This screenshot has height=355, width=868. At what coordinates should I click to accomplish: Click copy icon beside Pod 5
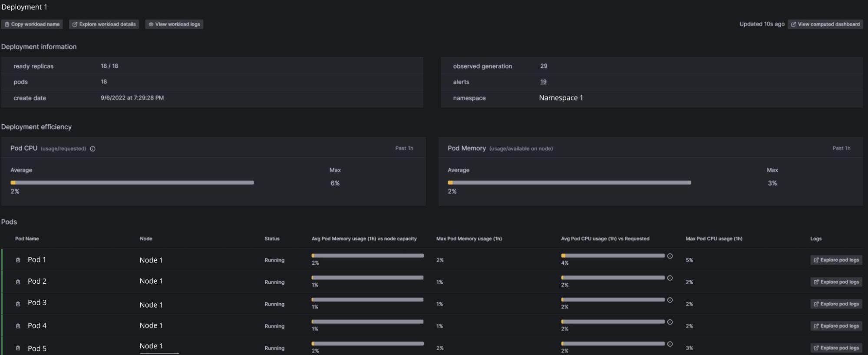18,348
